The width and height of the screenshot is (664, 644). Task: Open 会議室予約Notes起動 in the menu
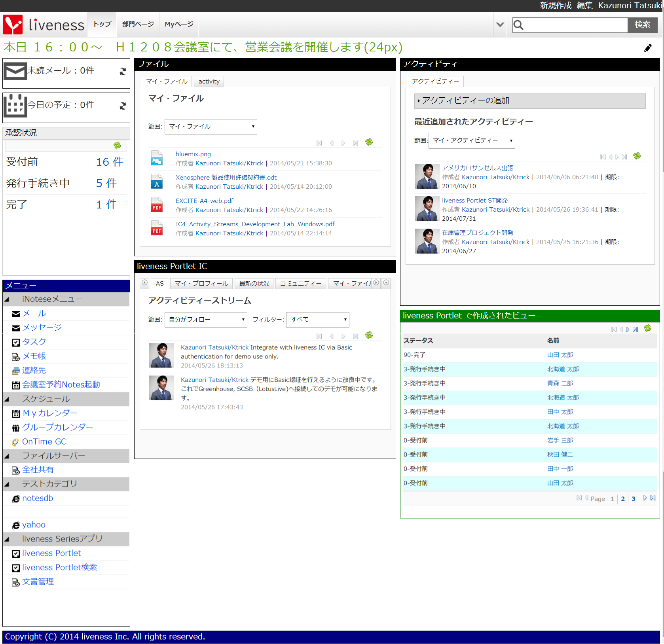pos(61,385)
